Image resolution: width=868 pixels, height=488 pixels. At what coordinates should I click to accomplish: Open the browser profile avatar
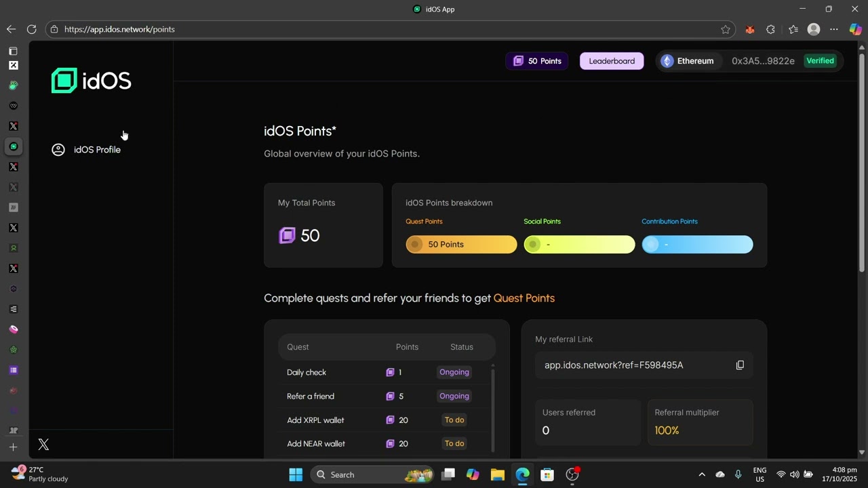tap(814, 29)
